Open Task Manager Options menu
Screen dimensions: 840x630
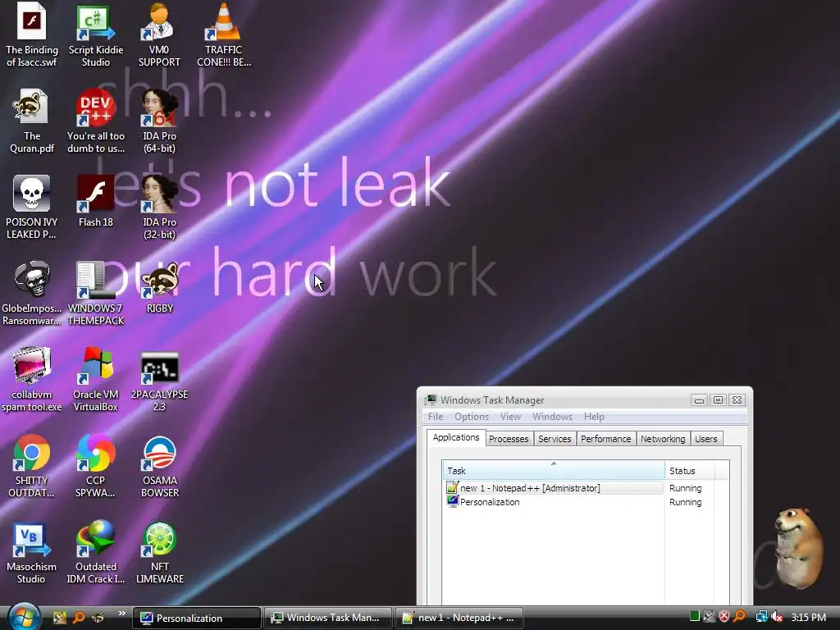[472, 416]
